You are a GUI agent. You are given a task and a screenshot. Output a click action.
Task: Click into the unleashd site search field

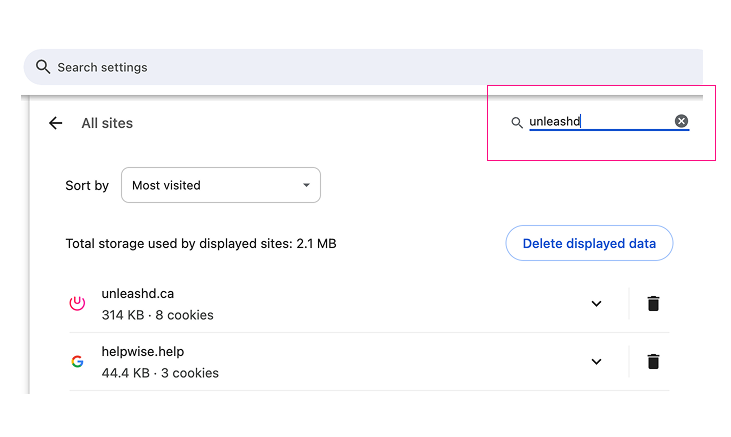(x=600, y=122)
